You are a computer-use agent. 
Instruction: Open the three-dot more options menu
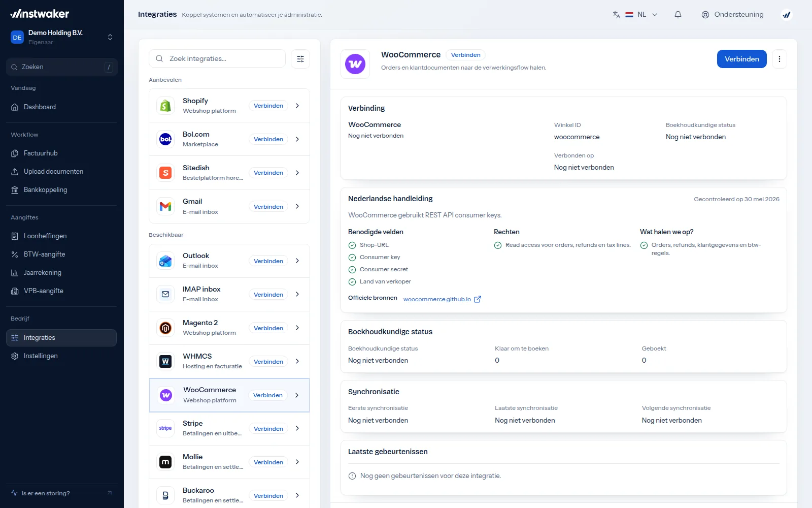pyautogui.click(x=780, y=59)
